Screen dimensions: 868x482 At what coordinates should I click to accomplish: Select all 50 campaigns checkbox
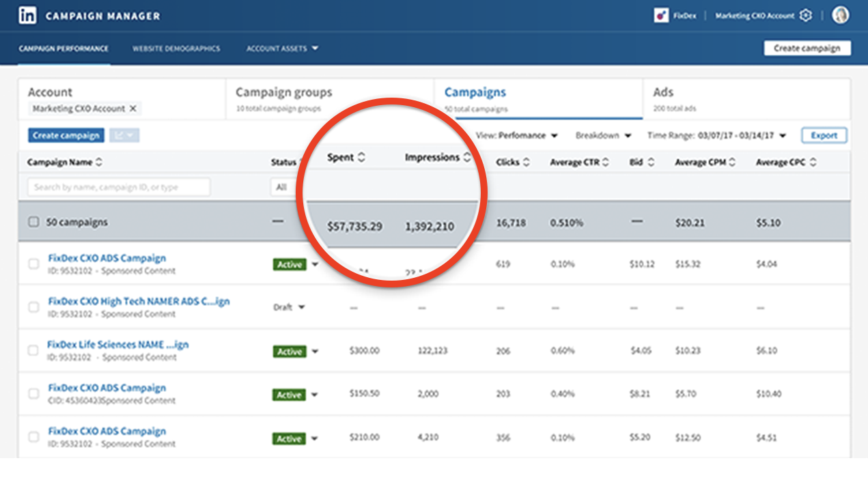(33, 222)
